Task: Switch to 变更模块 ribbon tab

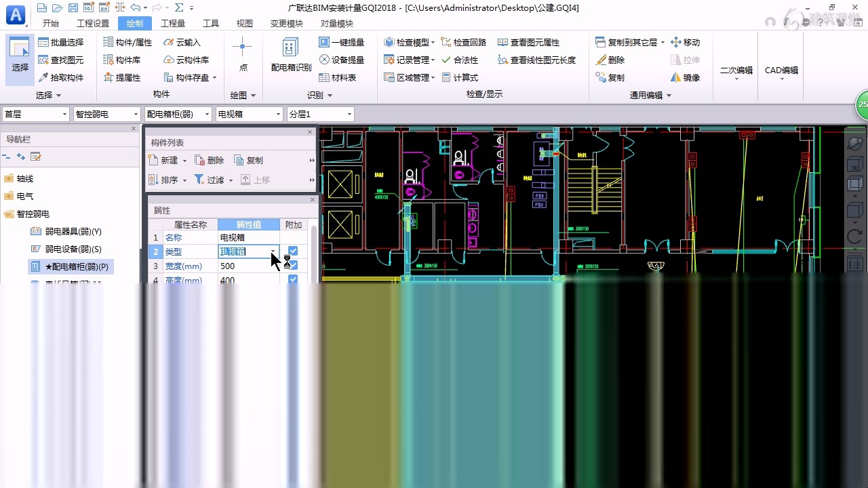Action: click(287, 23)
